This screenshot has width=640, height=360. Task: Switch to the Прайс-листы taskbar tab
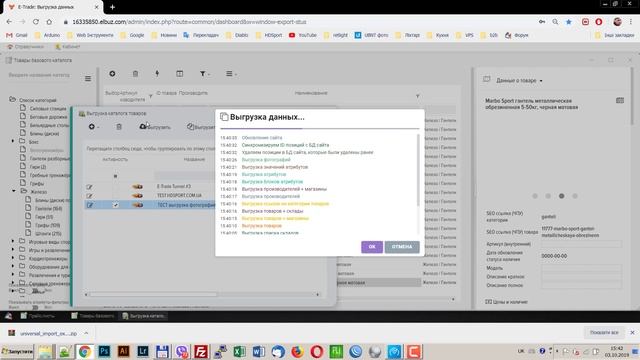point(38,316)
